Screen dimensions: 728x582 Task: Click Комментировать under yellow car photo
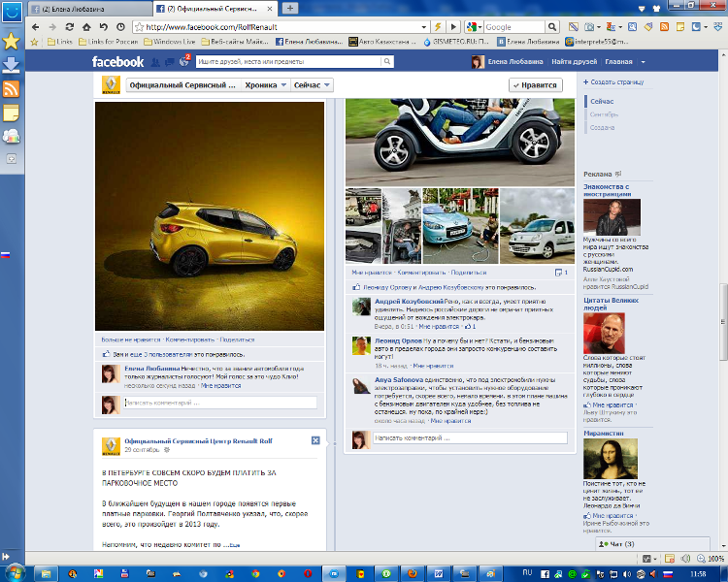click(190, 339)
